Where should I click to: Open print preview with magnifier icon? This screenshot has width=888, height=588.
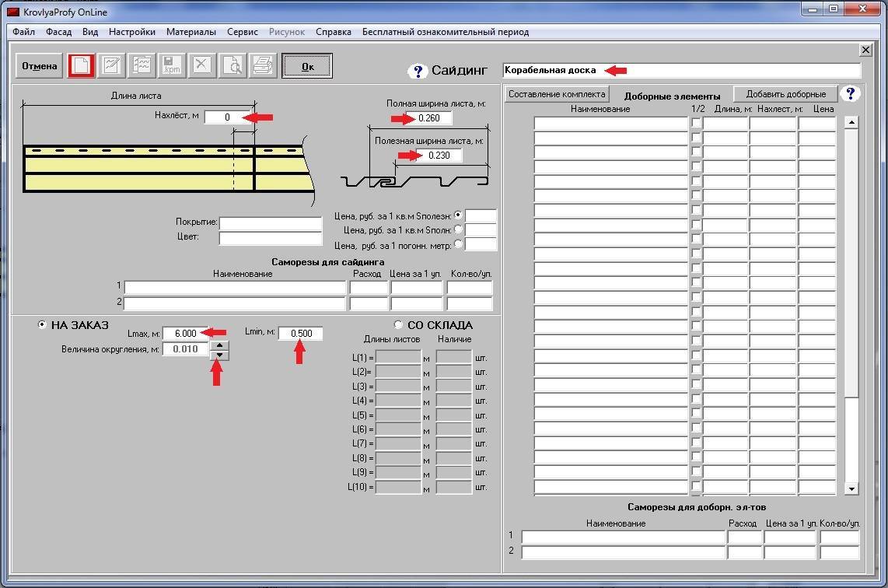point(232,65)
